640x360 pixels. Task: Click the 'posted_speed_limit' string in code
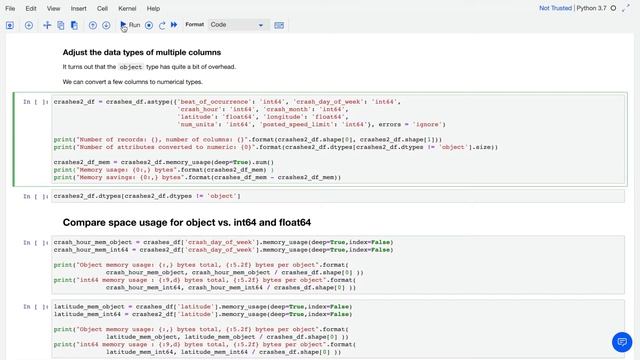click(297, 124)
